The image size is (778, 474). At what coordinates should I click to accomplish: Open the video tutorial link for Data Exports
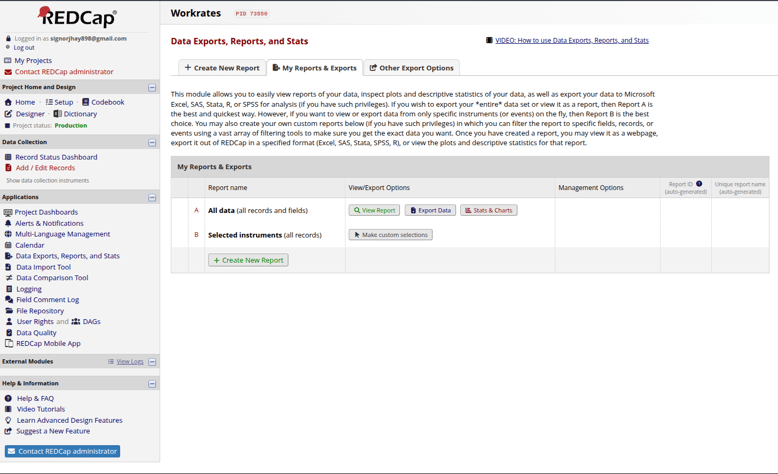click(572, 40)
